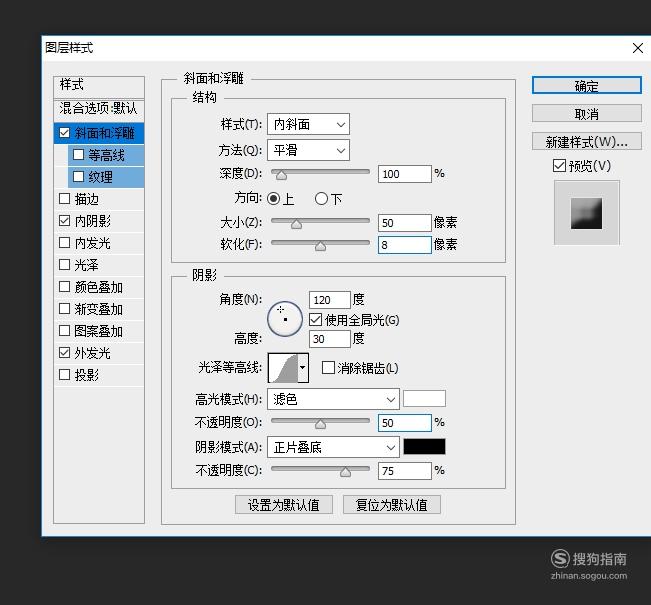Viewport: 651px width, 605px height.
Task: Toggle 使用全局光 checkbox
Action: click(316, 320)
